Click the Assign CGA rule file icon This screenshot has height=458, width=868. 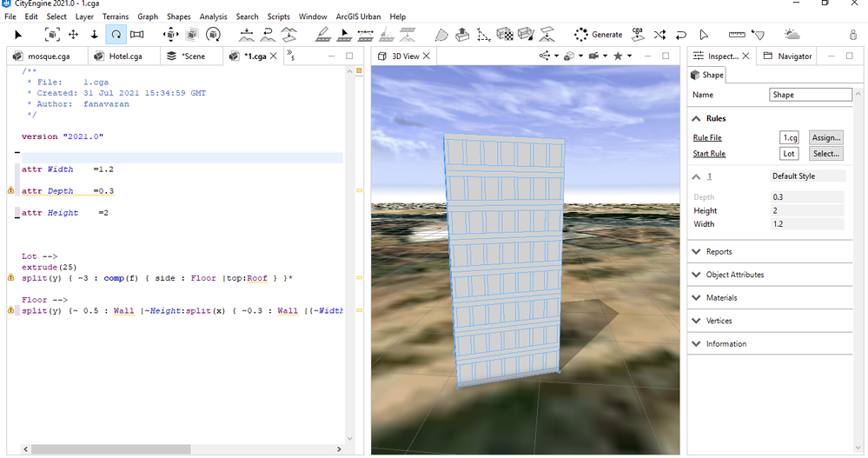639,35
